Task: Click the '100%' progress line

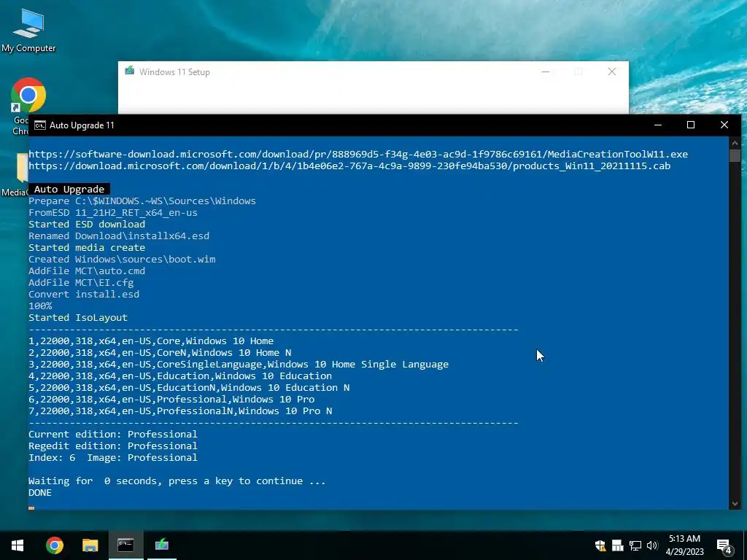Action: tap(40, 306)
